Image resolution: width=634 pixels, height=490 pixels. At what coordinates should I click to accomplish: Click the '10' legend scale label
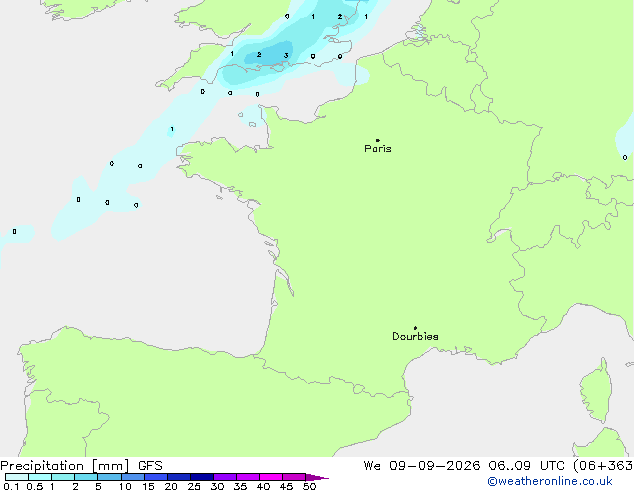click(125, 486)
